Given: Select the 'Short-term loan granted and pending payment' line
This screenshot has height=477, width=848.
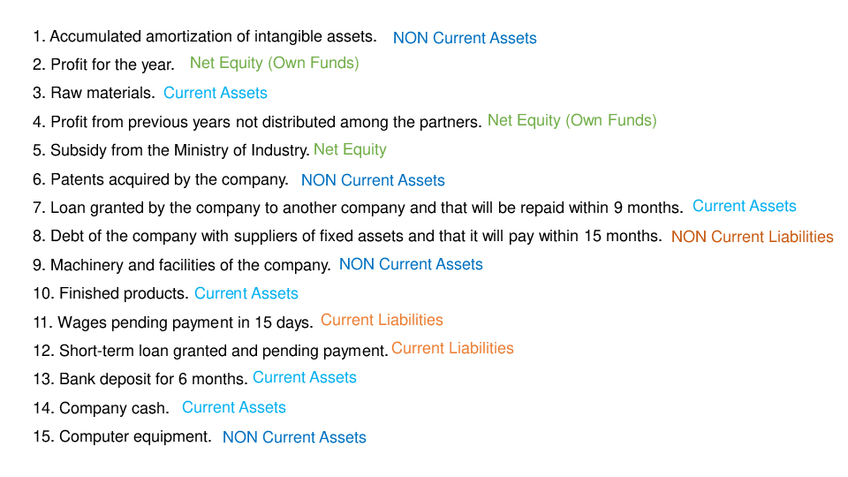Looking at the screenshot, I should click(210, 351).
